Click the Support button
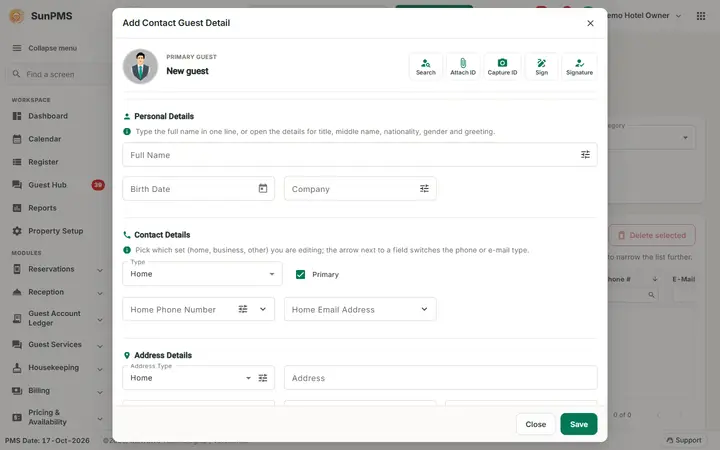Image resolution: width=720 pixels, height=450 pixels. click(x=684, y=440)
